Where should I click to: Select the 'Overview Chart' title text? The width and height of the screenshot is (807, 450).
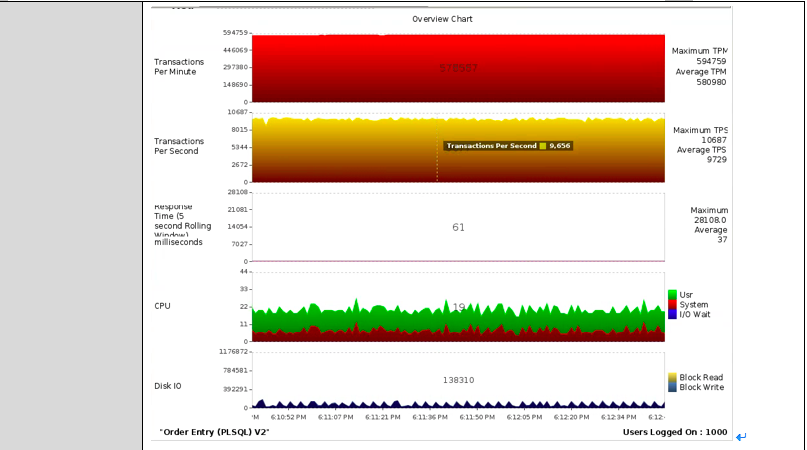pyautogui.click(x=442, y=19)
